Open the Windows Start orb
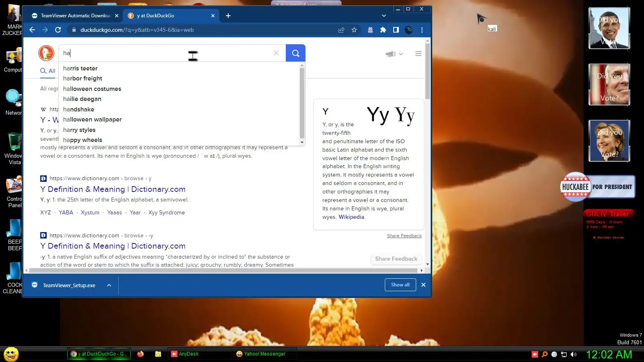This screenshot has width=644, height=362. pyautogui.click(x=11, y=354)
